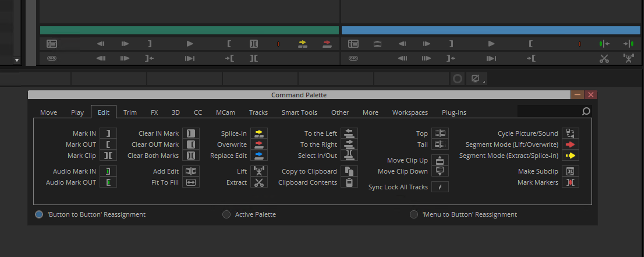Click the Overwrite red arrow icon in palette
This screenshot has height=257, width=644.
point(259,145)
